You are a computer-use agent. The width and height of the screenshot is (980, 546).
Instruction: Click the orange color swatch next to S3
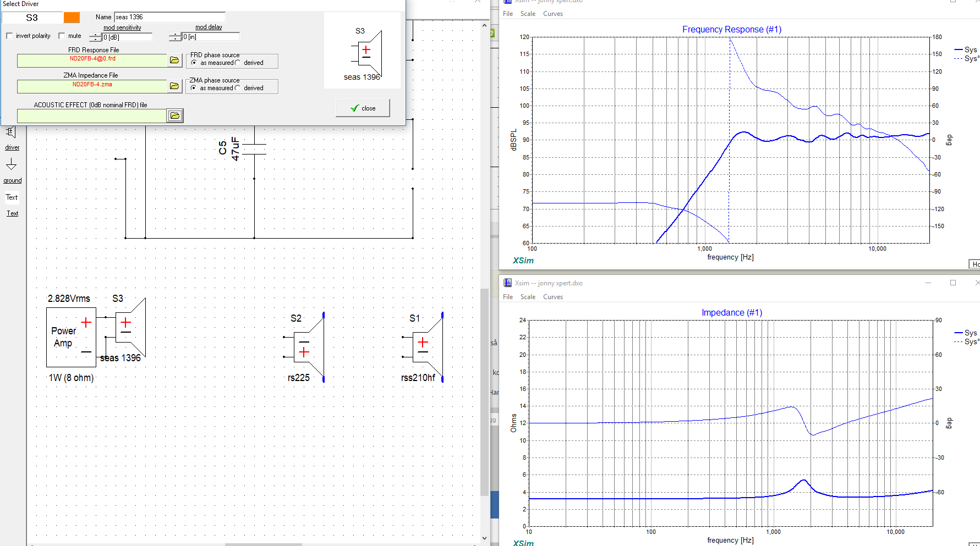[x=72, y=18]
